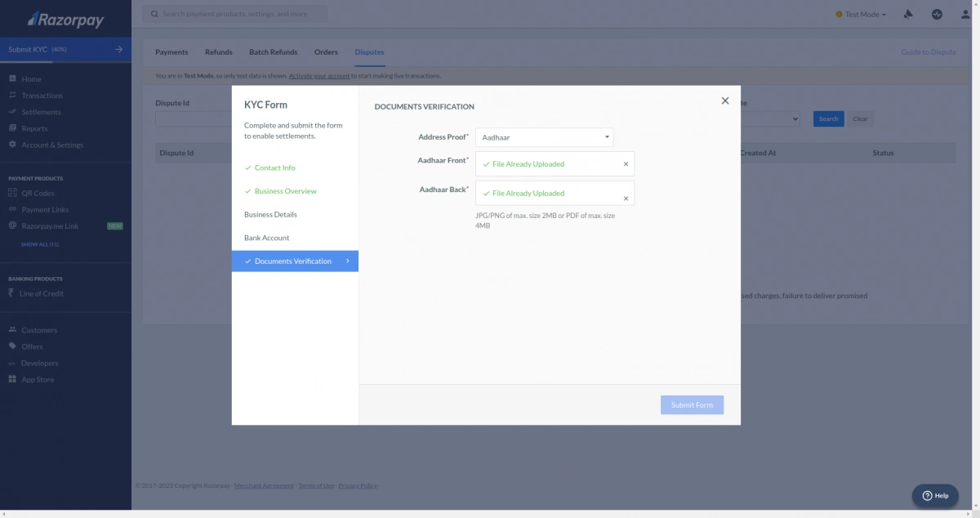Open the Help bubble at bottom right
The height and width of the screenshot is (518, 980).
(x=934, y=495)
